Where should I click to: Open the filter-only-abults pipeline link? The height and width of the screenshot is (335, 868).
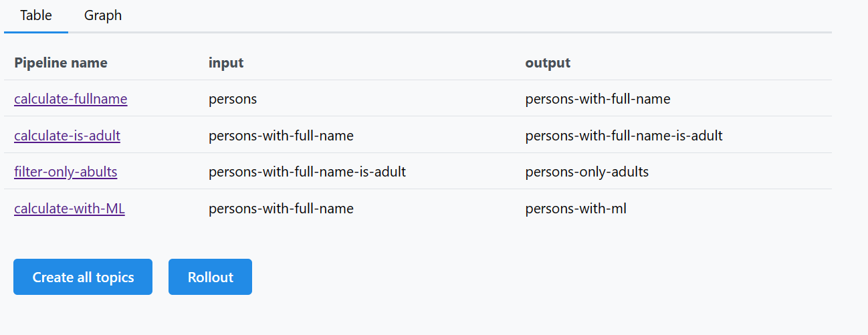66,172
